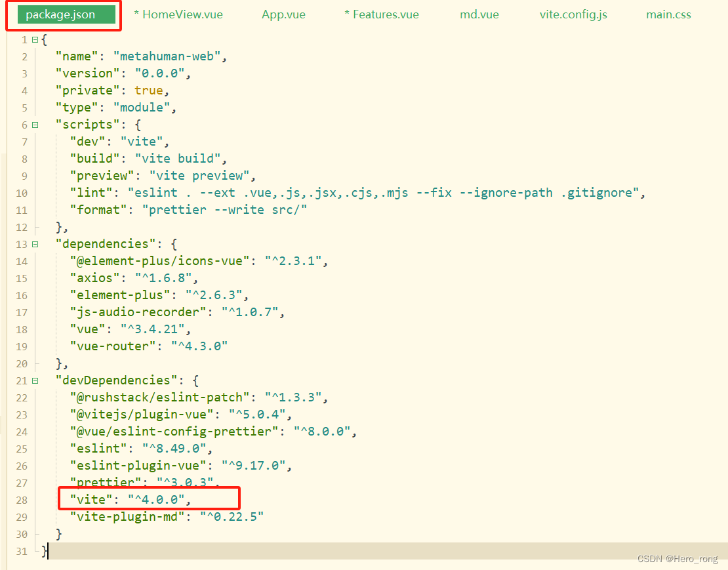Open the vite.config.js tab
The height and width of the screenshot is (570, 728).
(573, 15)
